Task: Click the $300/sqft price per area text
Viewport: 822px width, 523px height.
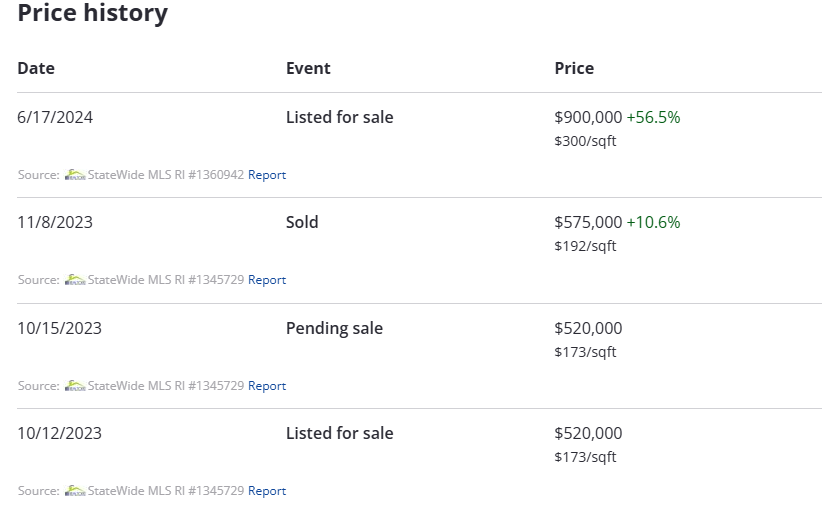Action: tap(585, 141)
